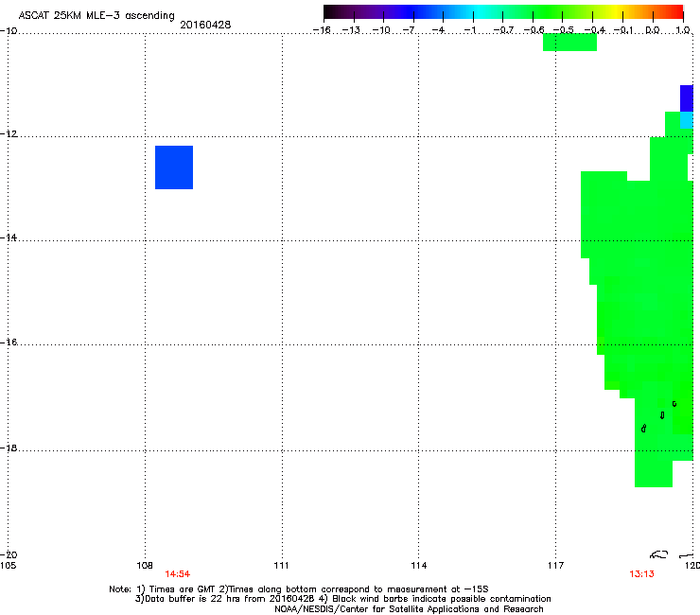Screen dimensions: 700x615
Task: Click the 1.0 label on the color scale
Action: (x=683, y=30)
